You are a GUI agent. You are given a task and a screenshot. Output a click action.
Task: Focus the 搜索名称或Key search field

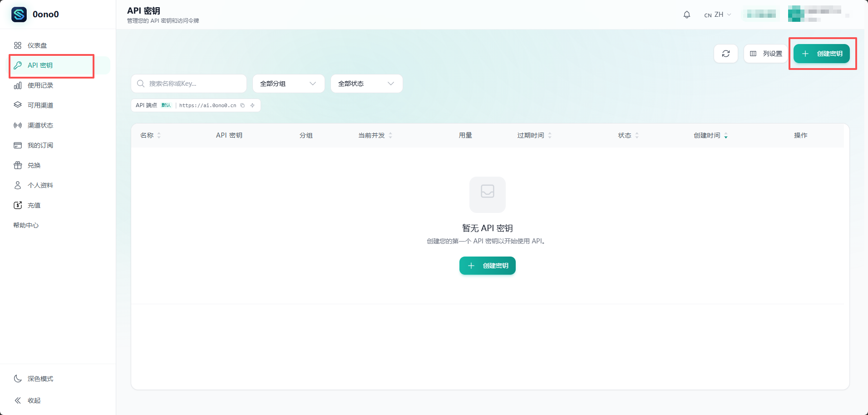click(x=189, y=84)
